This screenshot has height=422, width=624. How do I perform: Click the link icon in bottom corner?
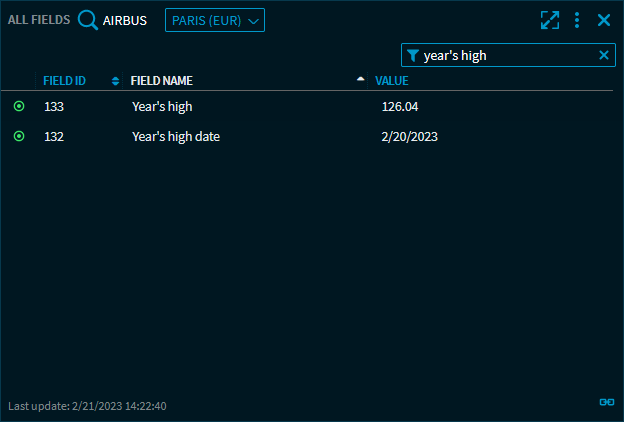click(x=606, y=401)
